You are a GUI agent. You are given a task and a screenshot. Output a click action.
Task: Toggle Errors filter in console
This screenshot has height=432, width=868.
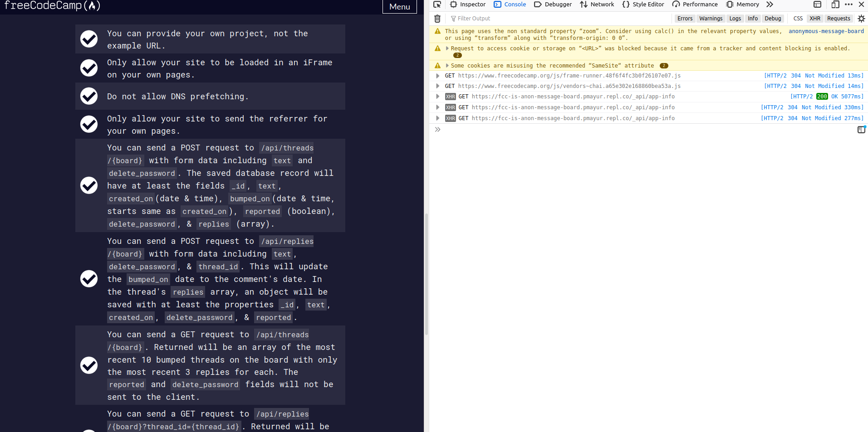click(684, 19)
